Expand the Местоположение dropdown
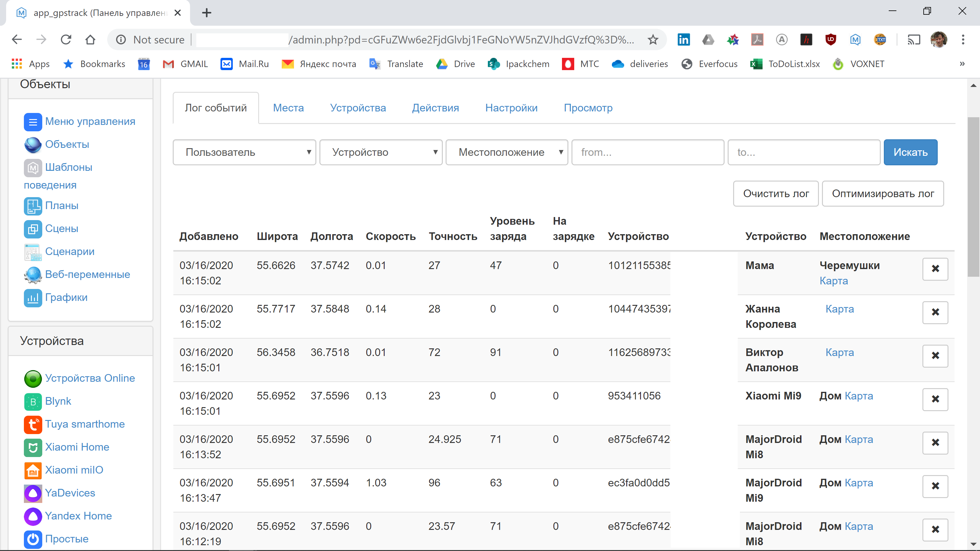 tap(506, 152)
